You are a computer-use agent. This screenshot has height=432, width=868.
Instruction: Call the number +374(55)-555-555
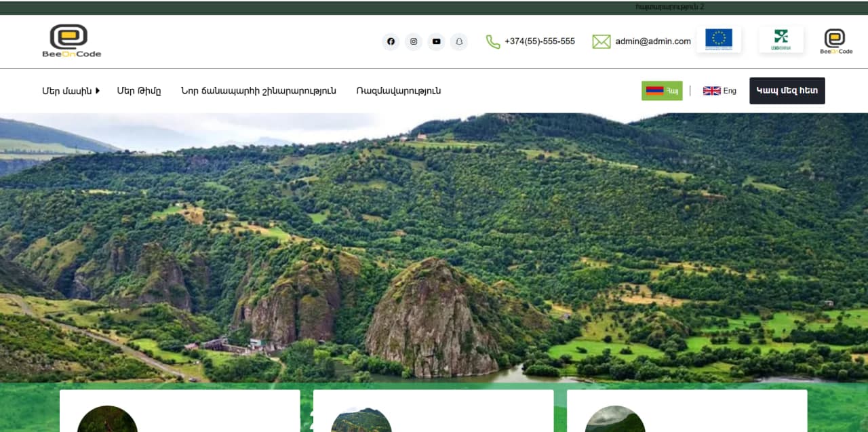540,41
